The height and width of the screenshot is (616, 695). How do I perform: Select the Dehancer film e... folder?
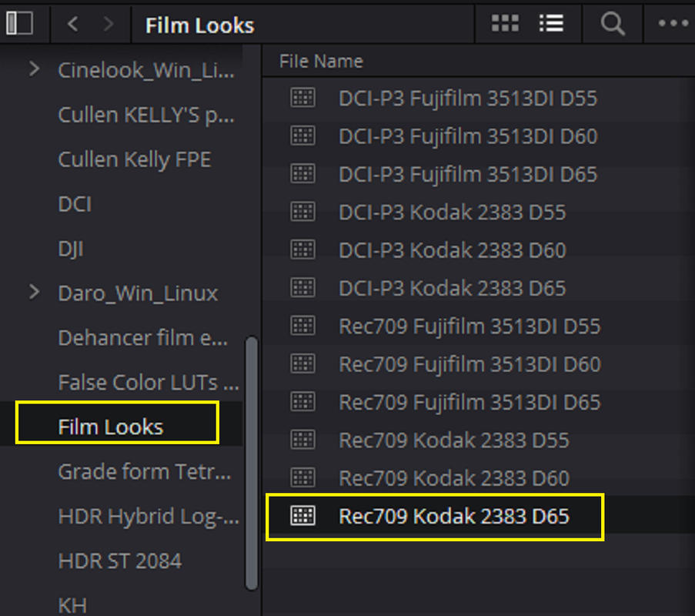143,338
